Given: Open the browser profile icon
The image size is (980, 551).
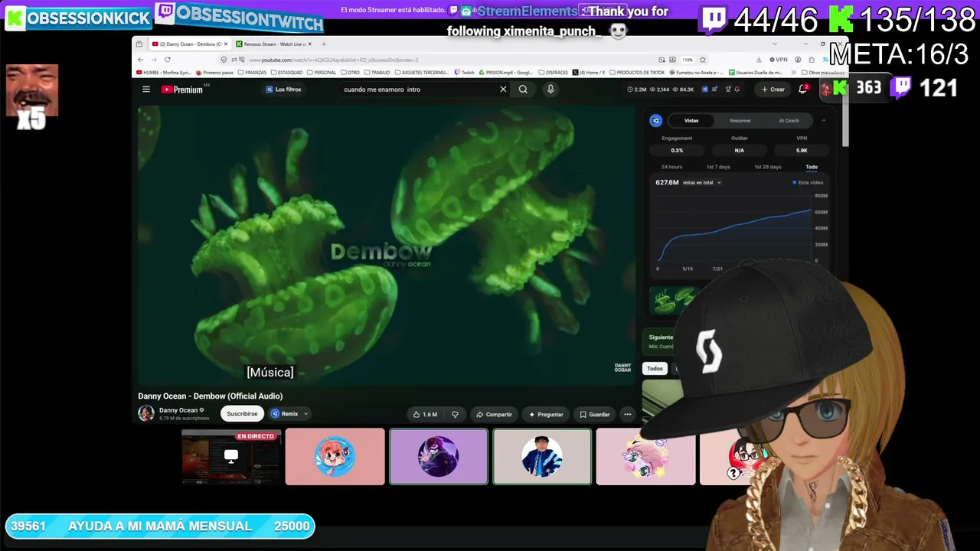Looking at the screenshot, I should [798, 60].
